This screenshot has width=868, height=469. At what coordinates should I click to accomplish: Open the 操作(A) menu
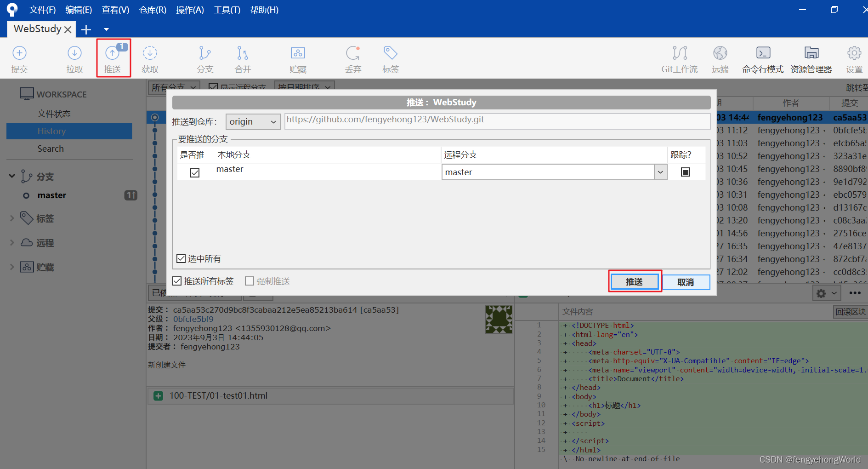tap(190, 10)
